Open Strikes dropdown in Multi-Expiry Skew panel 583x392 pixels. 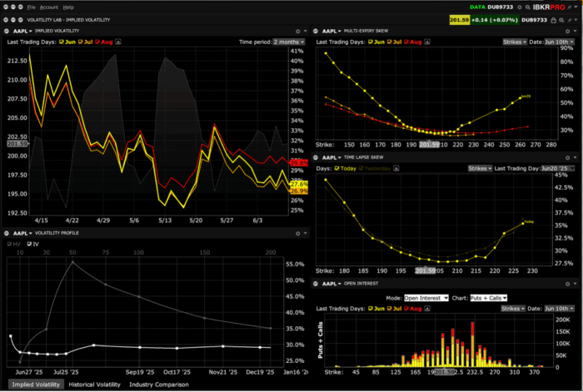[x=515, y=42]
